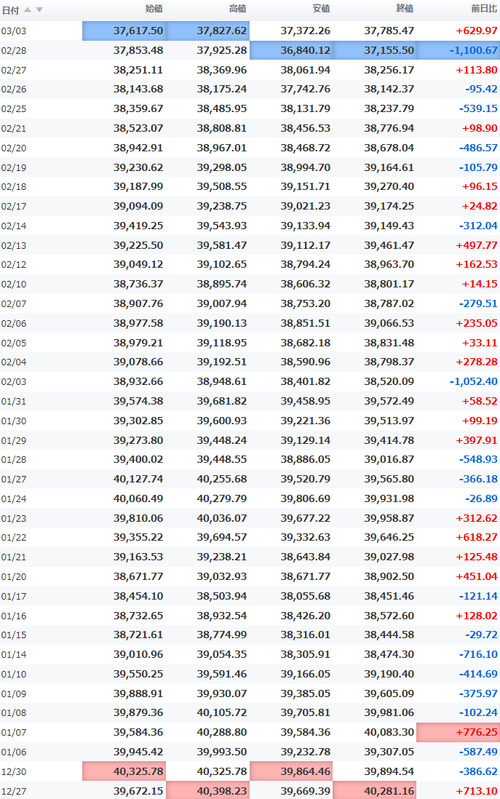Select the 02/21 high 38,808.81

click(x=222, y=128)
